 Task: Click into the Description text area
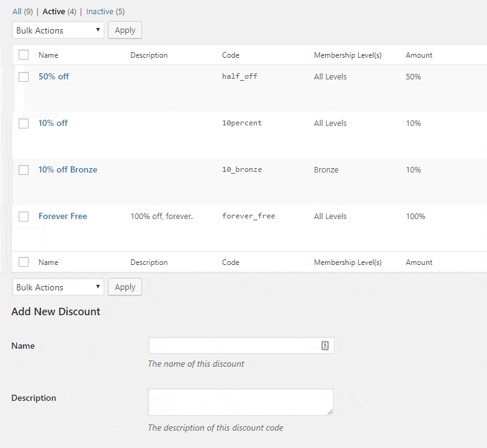tap(240, 402)
